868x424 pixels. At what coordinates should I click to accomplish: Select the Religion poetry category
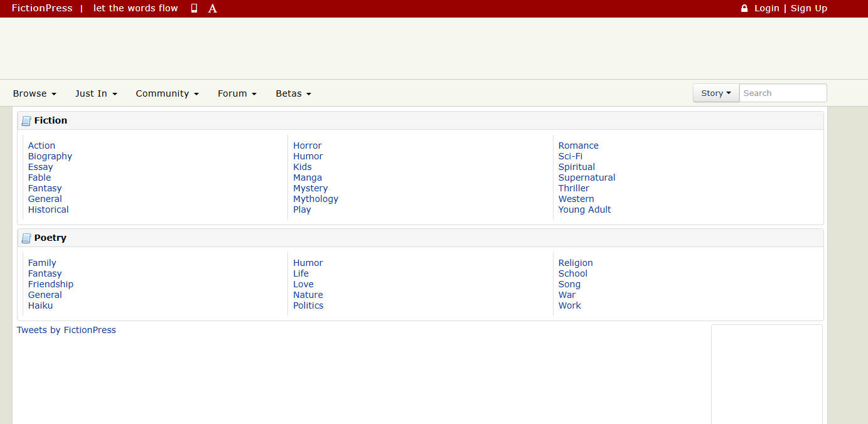pos(575,263)
